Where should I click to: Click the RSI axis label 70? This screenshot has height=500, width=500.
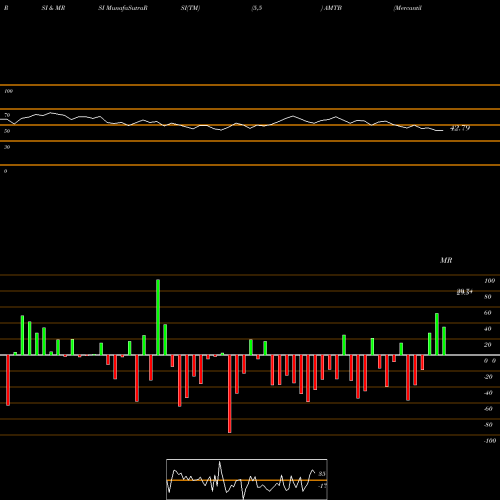point(7,115)
